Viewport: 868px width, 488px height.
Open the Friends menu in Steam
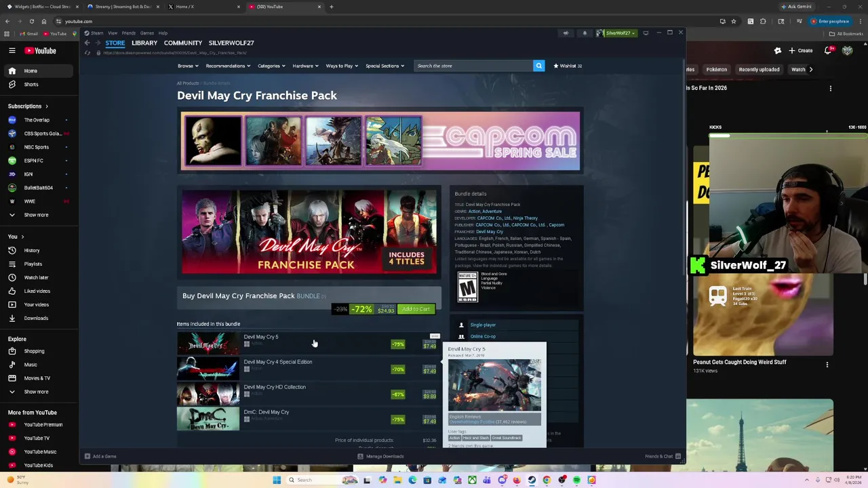point(128,33)
